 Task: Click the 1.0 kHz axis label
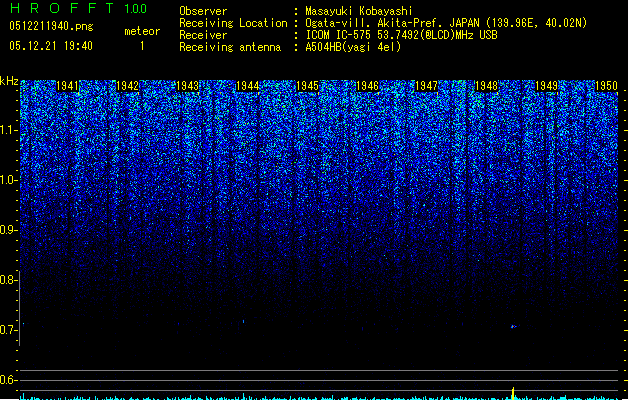point(9,180)
